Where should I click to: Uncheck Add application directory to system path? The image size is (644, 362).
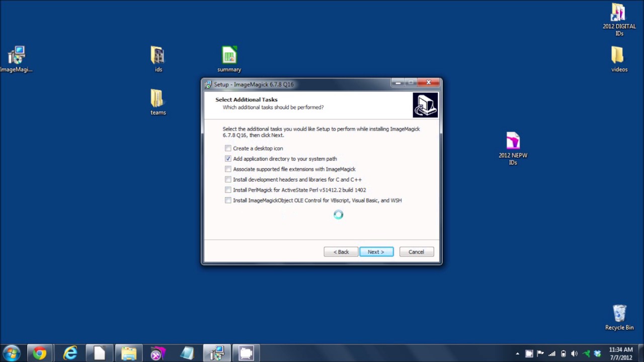[228, 159]
